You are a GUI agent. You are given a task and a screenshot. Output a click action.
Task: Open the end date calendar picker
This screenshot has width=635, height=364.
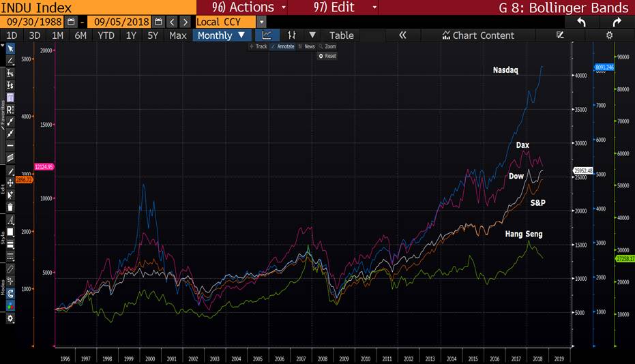pyautogui.click(x=158, y=22)
